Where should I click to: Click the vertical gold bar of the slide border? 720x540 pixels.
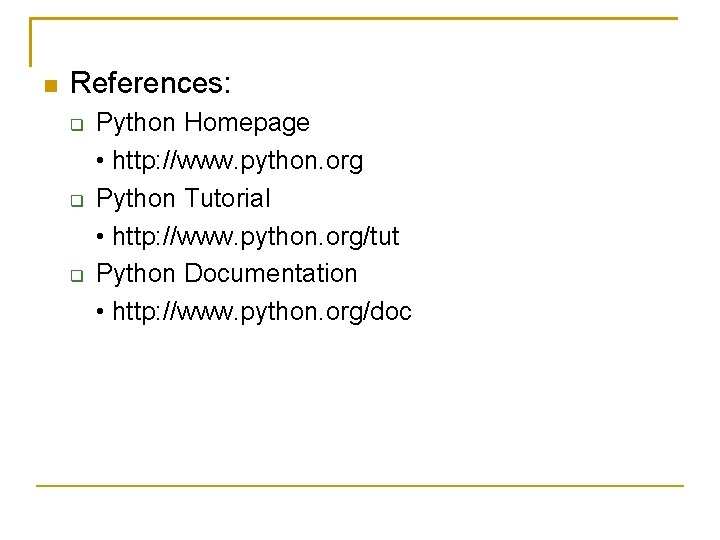pos(31,42)
